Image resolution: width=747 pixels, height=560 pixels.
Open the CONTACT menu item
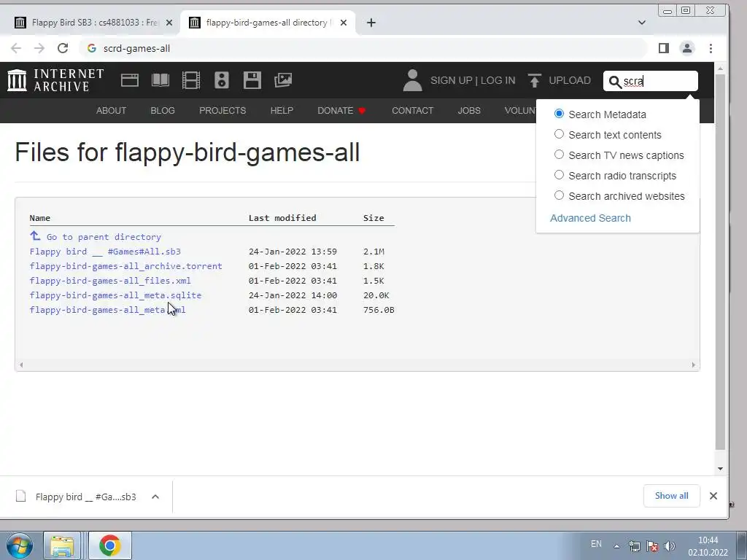click(x=413, y=111)
